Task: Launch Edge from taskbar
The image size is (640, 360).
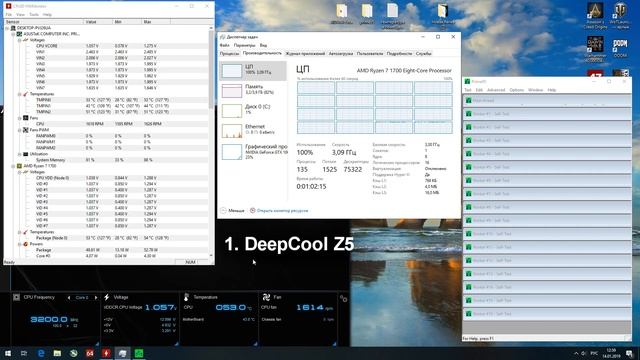Action: [41, 353]
